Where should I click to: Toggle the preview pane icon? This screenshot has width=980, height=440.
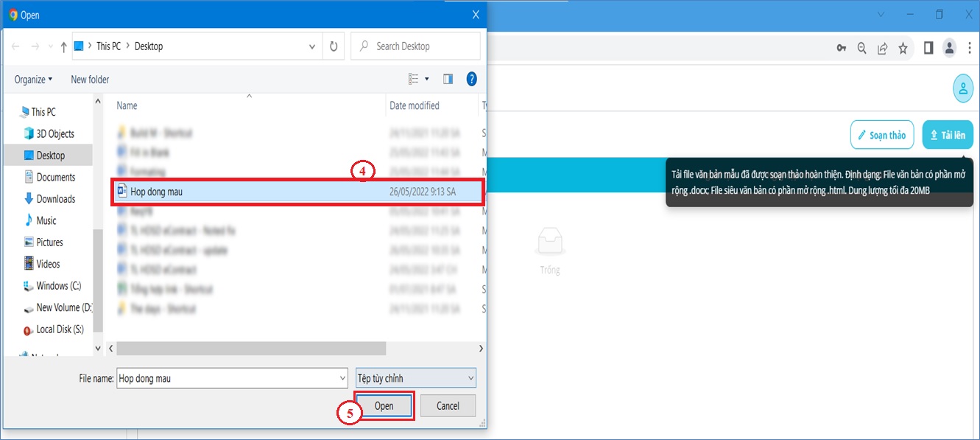pyautogui.click(x=448, y=79)
